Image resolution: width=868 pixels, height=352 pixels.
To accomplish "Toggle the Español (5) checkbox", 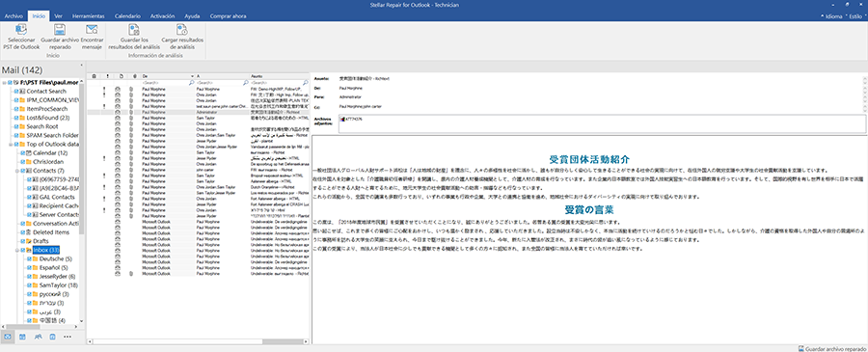I will tap(29, 268).
